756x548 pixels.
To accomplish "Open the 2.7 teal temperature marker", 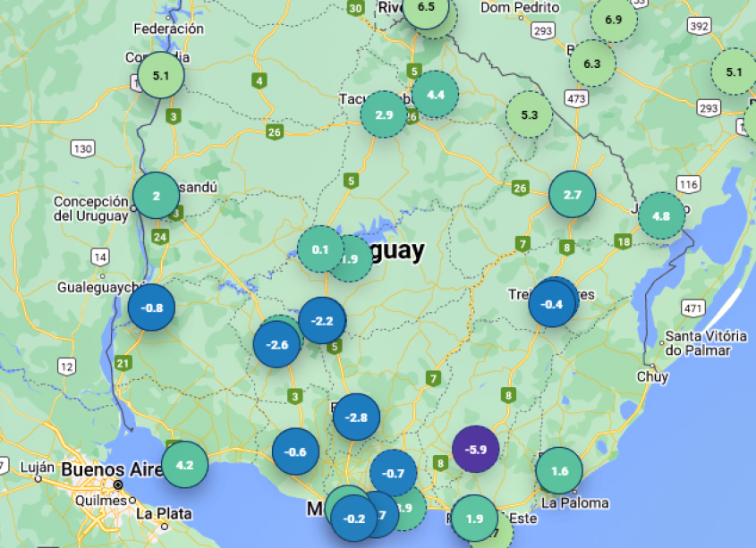I will pyautogui.click(x=572, y=194).
